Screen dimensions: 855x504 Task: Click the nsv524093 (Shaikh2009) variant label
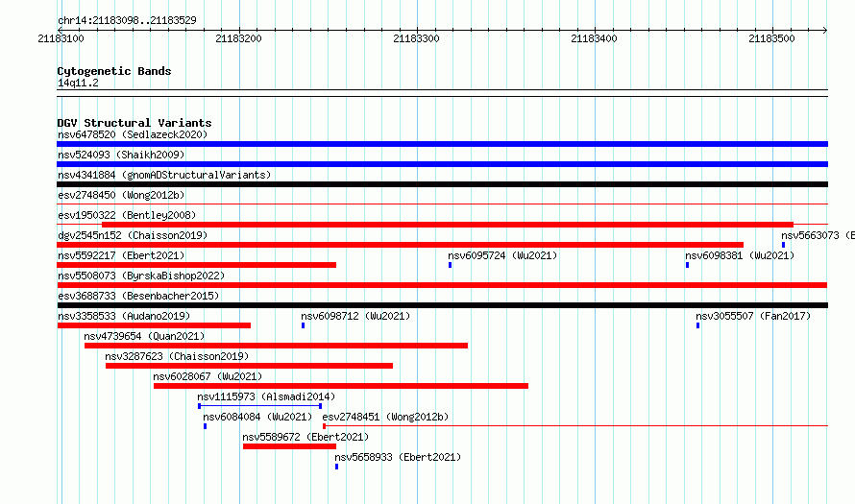[121, 155]
